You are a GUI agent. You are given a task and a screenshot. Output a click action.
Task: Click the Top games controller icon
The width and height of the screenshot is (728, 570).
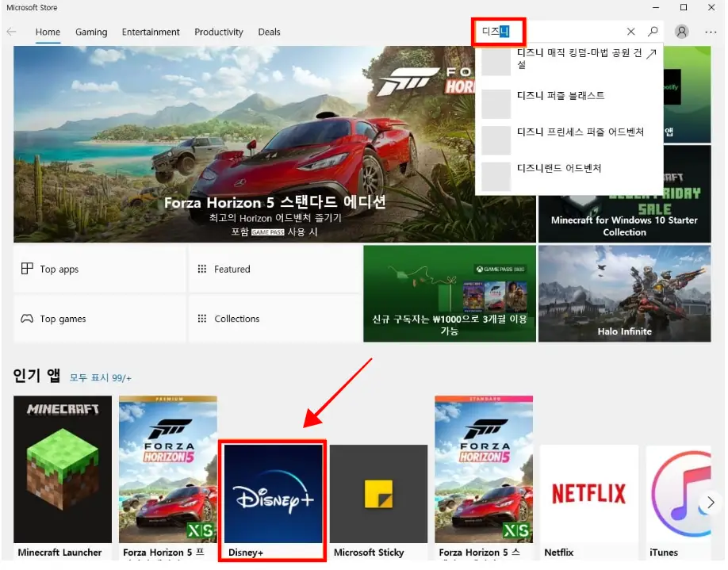[x=27, y=319]
